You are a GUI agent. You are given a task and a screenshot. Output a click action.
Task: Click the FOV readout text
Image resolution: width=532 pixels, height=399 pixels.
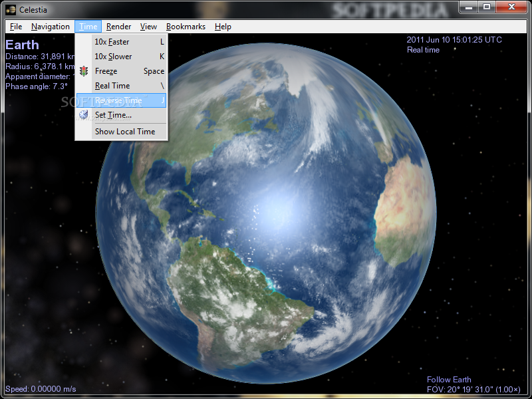pos(473,390)
